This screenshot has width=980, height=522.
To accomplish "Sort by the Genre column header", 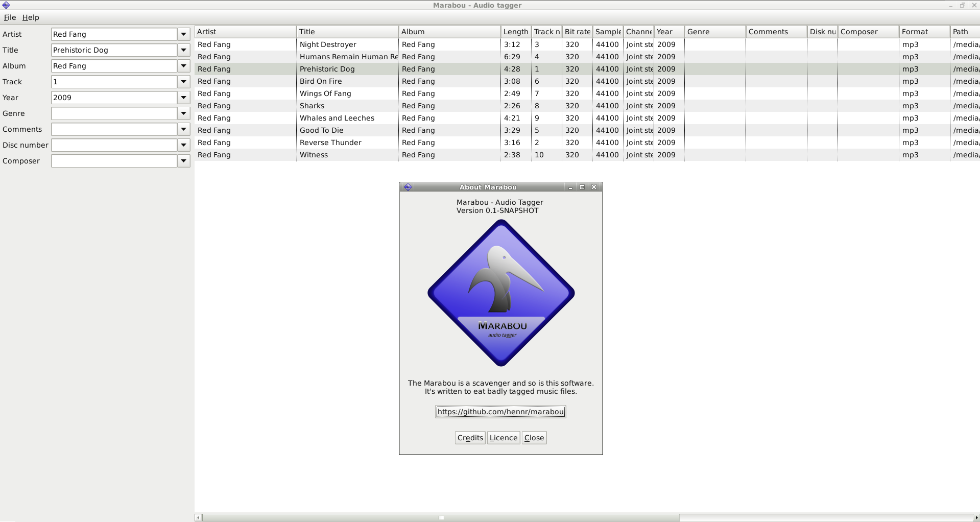I will point(715,32).
